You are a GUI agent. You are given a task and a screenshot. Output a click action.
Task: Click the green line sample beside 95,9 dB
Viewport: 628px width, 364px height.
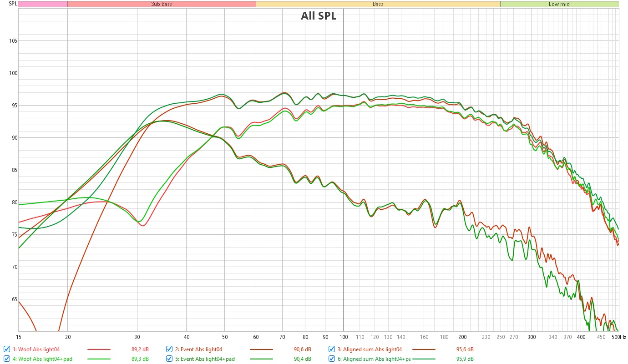[x=424, y=359]
